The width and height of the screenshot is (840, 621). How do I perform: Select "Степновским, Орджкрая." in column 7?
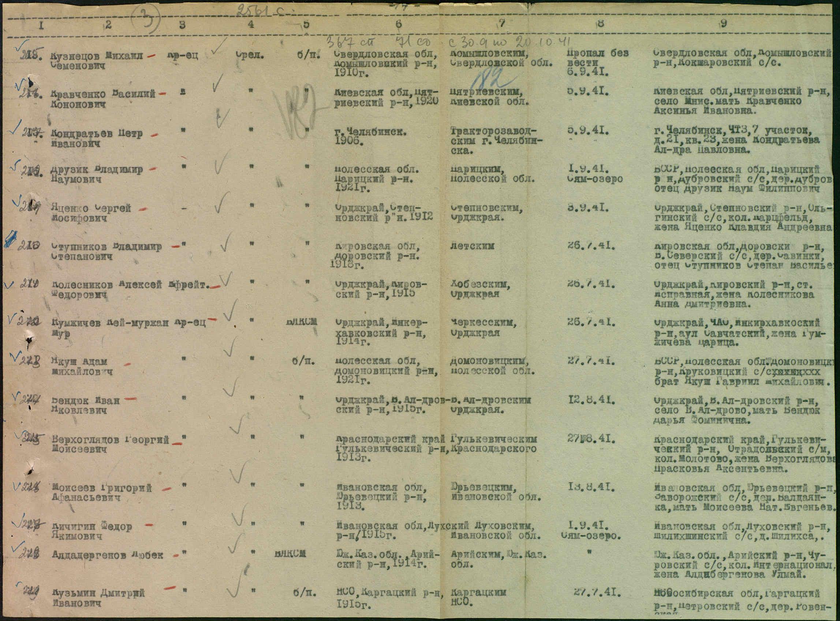tap(486, 212)
